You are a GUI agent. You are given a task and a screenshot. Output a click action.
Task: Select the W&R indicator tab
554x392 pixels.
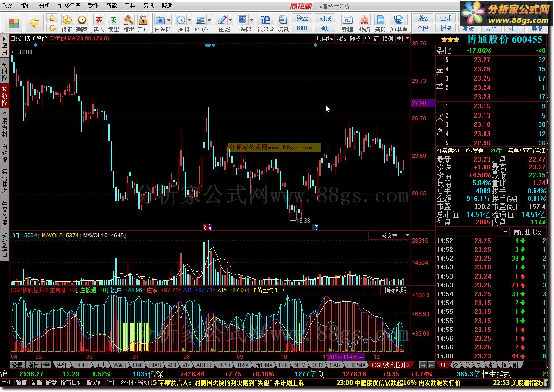point(120,365)
